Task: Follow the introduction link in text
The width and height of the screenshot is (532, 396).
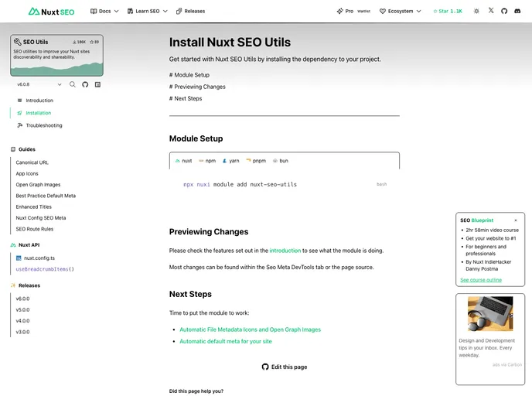Action: (x=285, y=251)
